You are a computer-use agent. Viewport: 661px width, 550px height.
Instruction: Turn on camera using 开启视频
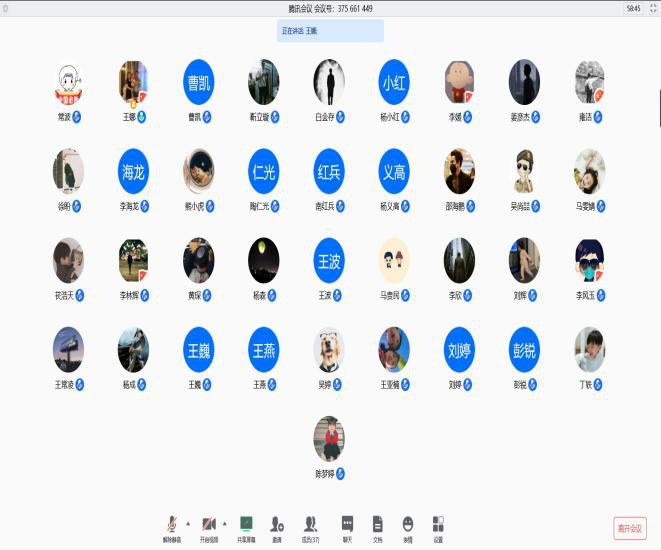(209, 526)
